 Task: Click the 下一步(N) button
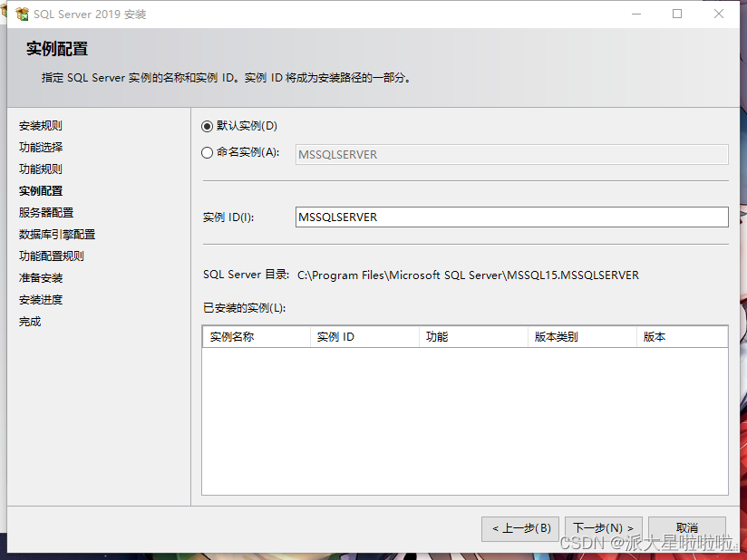[x=603, y=528]
